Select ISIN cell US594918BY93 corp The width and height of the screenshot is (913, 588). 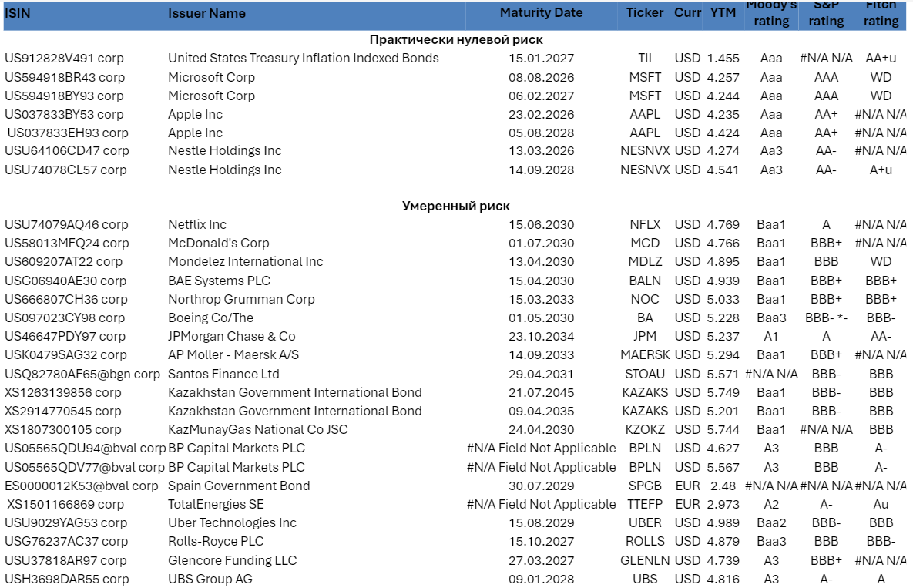(65, 96)
